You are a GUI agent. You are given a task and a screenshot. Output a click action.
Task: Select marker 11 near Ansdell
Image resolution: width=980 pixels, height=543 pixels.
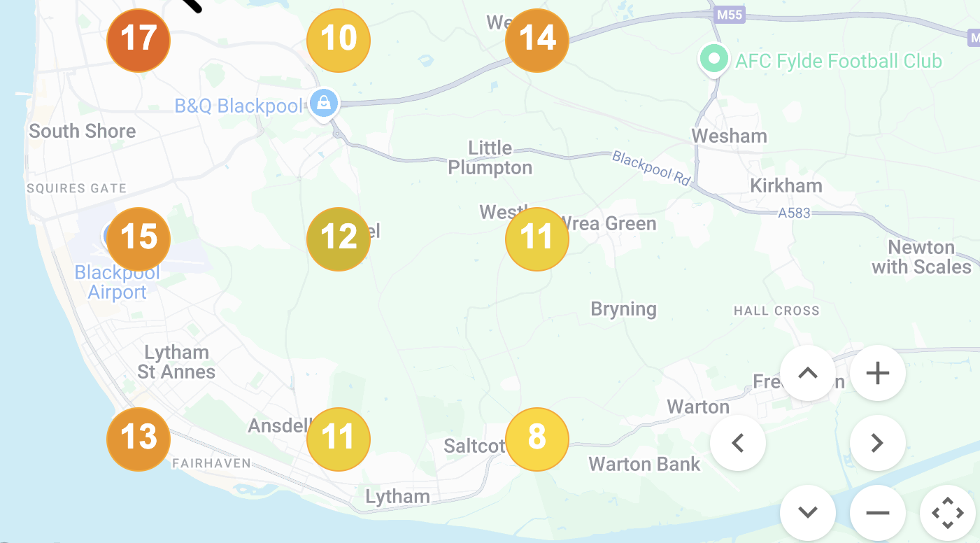coord(338,439)
